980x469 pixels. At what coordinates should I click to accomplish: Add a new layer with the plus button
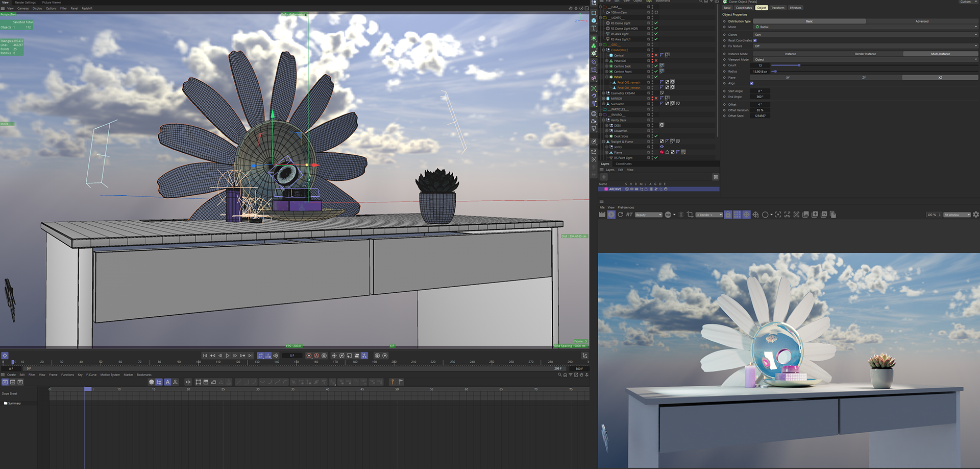pyautogui.click(x=604, y=177)
